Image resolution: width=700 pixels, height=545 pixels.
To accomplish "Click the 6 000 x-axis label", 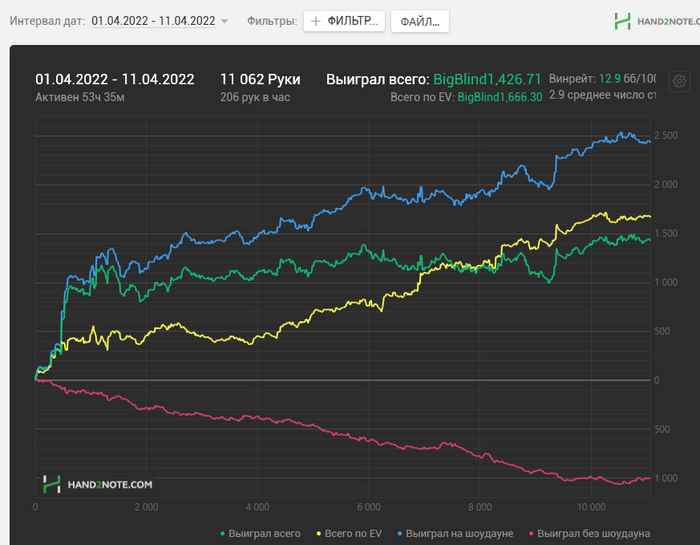I will (369, 507).
